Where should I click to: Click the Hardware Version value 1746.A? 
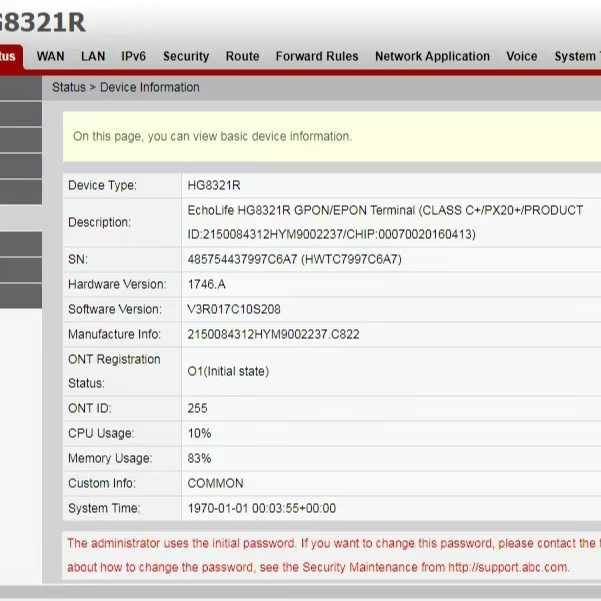[207, 284]
